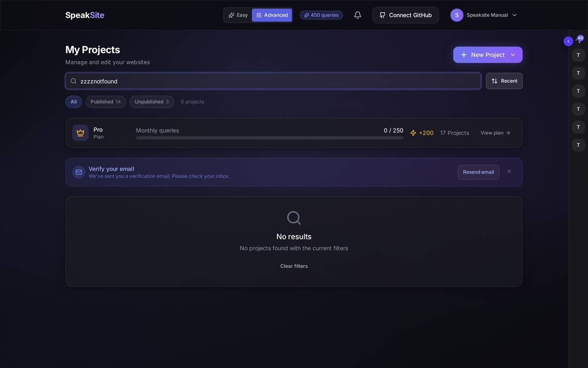This screenshot has width=588, height=368.
Task: Switch to Easy mode
Action: tap(238, 15)
